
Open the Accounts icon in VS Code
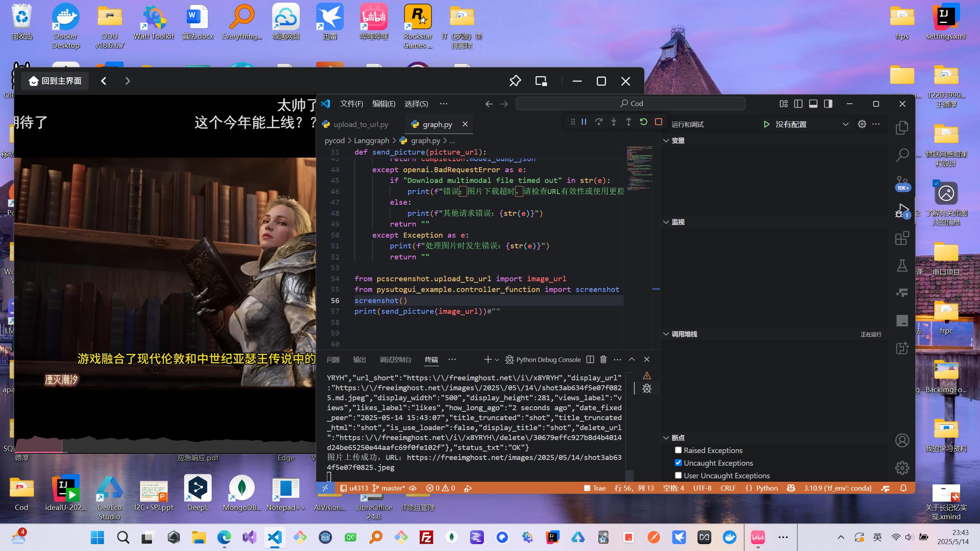[902, 440]
